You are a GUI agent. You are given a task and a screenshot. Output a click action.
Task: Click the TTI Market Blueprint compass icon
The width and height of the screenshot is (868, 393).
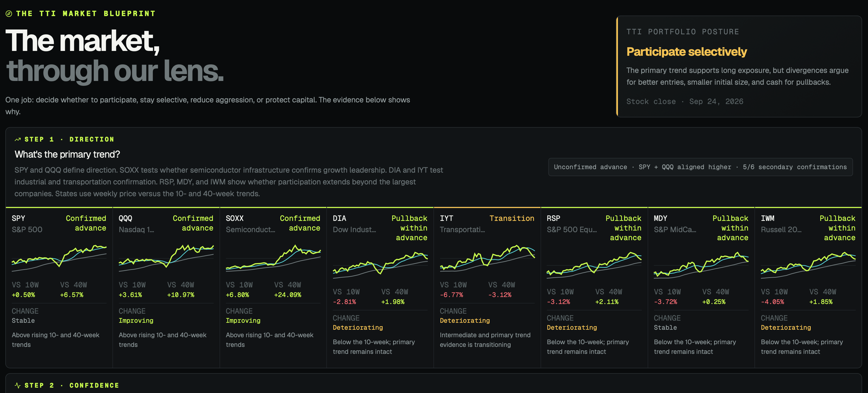(x=9, y=14)
